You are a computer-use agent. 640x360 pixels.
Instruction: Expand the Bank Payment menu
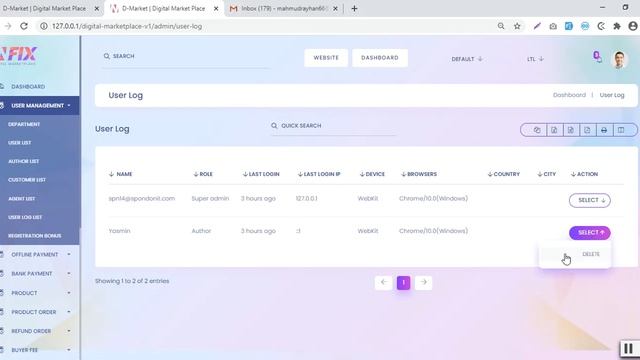40,273
